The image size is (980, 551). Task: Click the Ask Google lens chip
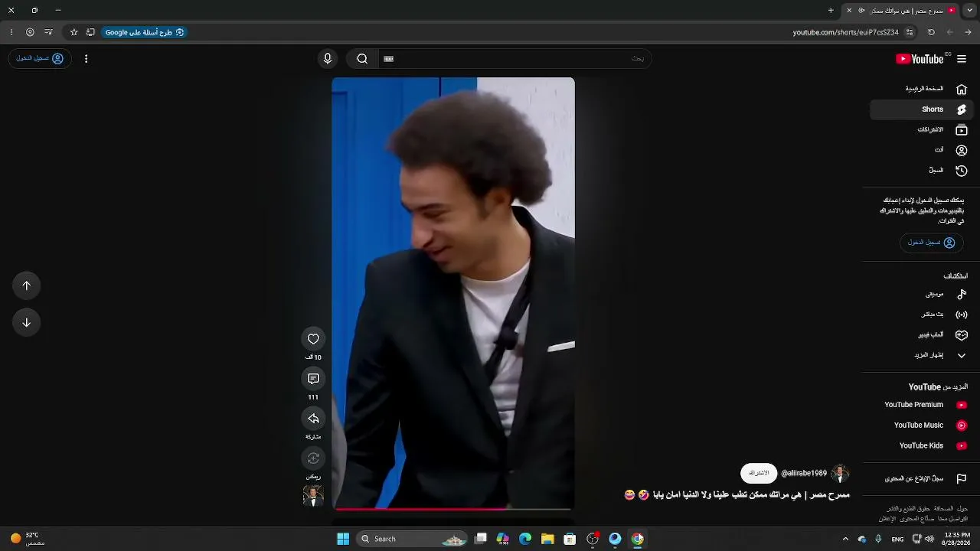pyautogui.click(x=145, y=32)
